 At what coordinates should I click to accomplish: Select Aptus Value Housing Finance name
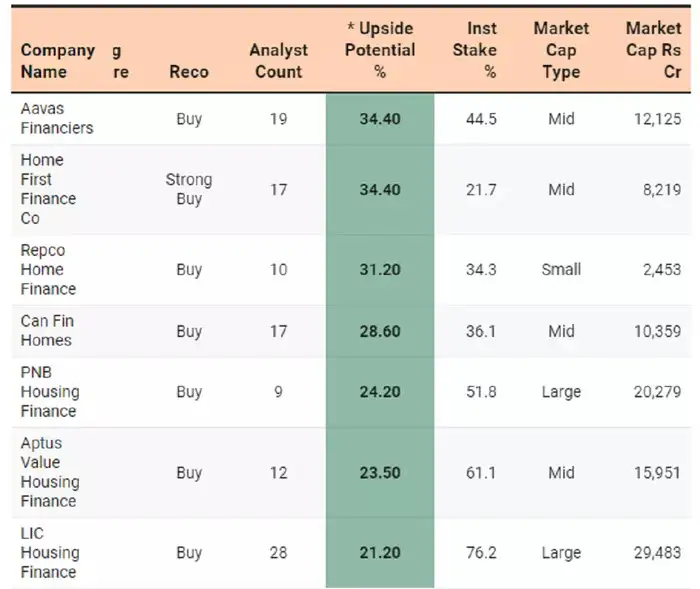coord(50,472)
